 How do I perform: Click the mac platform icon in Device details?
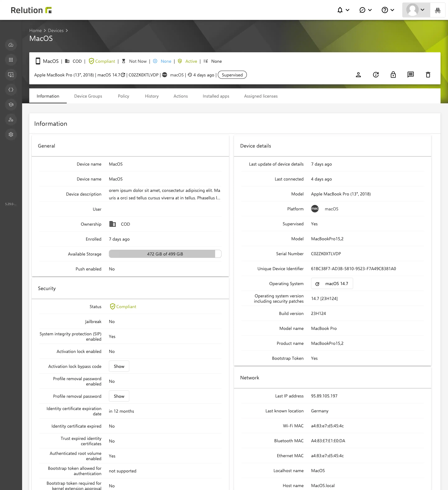315,209
